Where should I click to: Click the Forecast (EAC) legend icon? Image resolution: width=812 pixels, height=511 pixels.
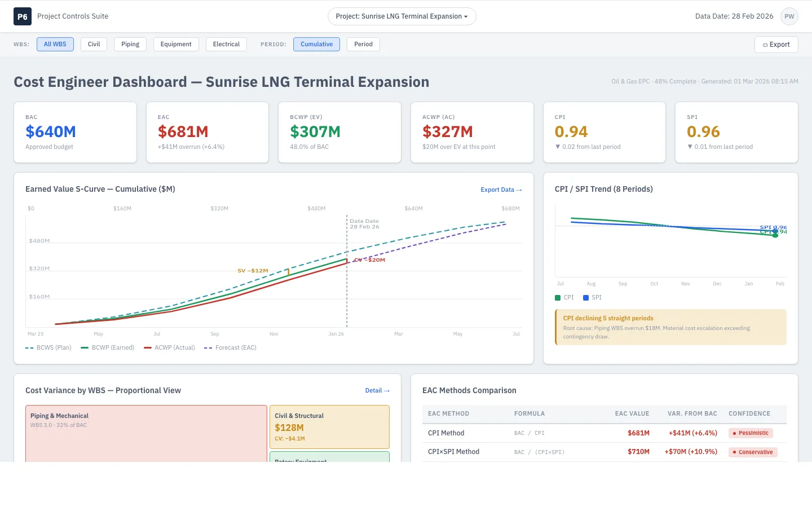(x=208, y=348)
